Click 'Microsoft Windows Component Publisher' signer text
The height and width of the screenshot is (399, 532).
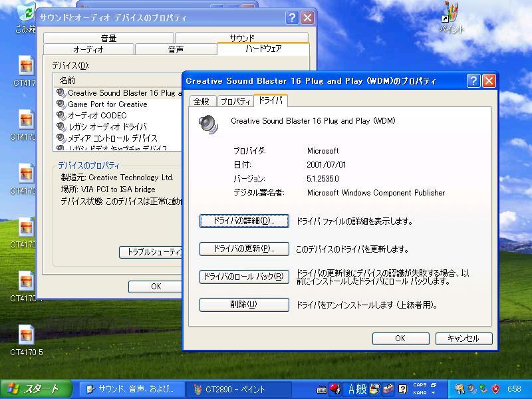coord(376,193)
